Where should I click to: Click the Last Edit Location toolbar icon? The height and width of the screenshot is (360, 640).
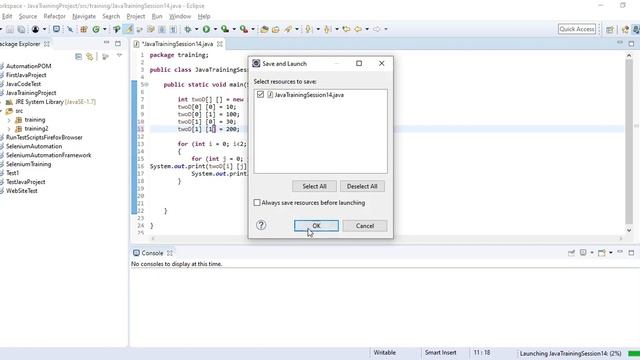(x=346, y=29)
